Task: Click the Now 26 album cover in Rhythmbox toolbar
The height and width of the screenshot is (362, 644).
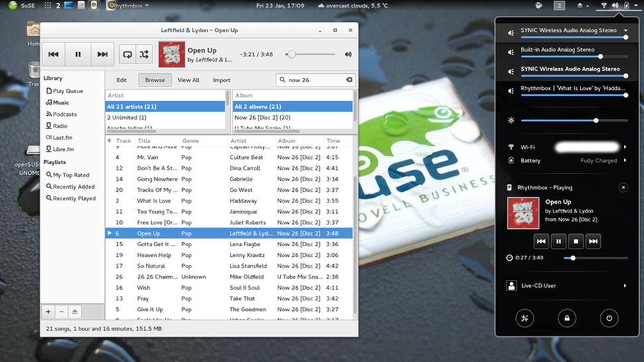Action: [x=172, y=54]
